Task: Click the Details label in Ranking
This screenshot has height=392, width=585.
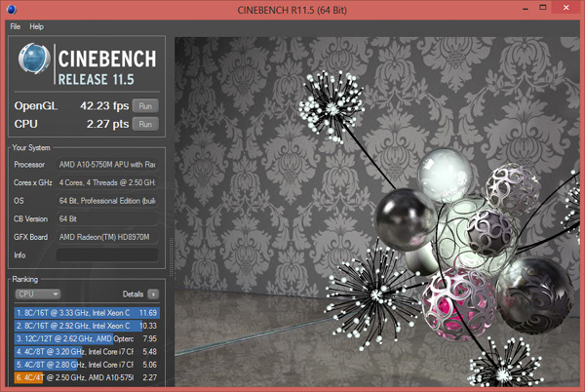Action: [134, 294]
